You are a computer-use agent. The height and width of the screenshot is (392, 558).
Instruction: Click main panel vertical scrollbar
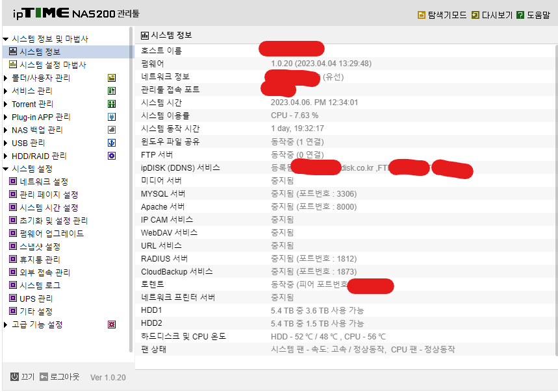pos(556,200)
